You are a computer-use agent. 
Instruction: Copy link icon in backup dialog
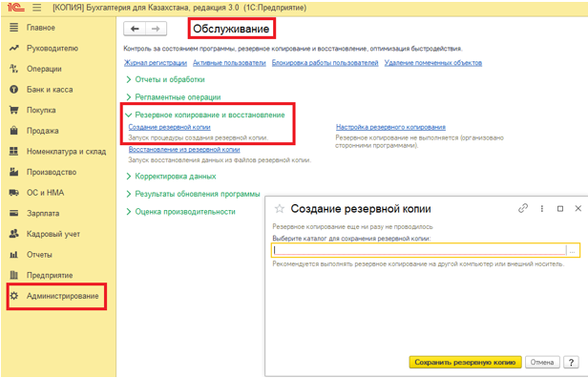(523, 208)
